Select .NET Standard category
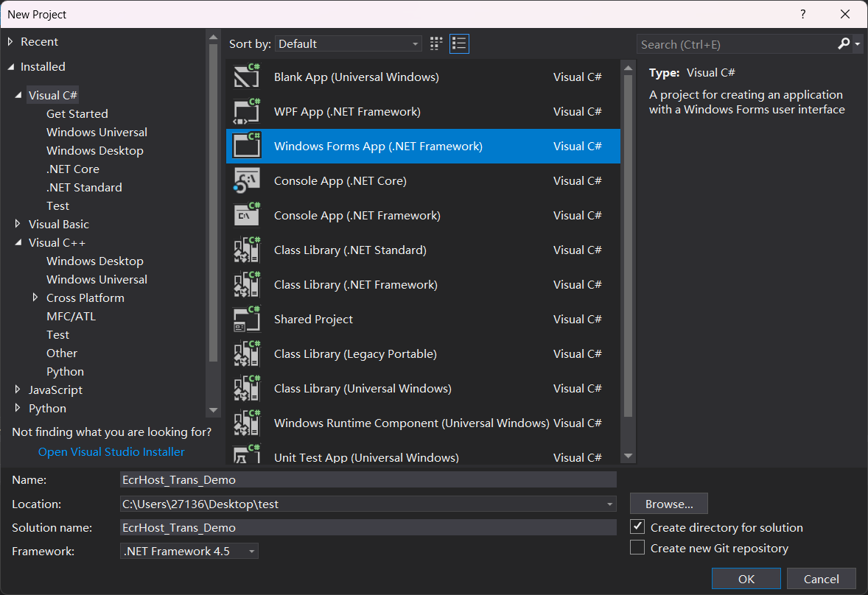Viewport: 868px width, 595px height. point(83,187)
